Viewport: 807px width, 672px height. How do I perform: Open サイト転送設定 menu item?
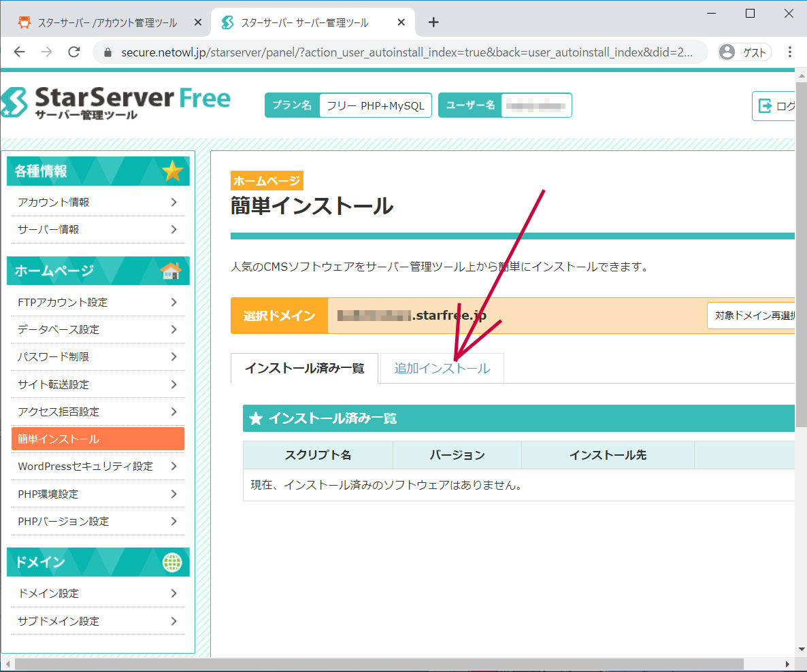pyautogui.click(x=98, y=384)
